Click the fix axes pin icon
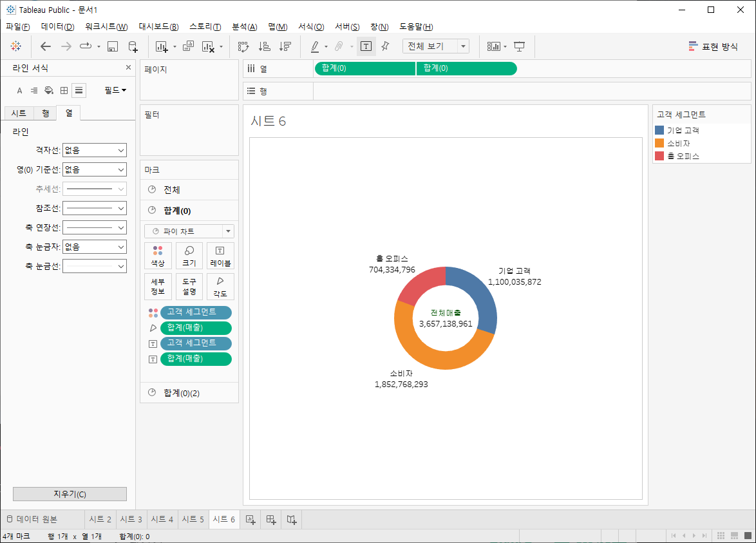756x543 pixels. pyautogui.click(x=384, y=46)
